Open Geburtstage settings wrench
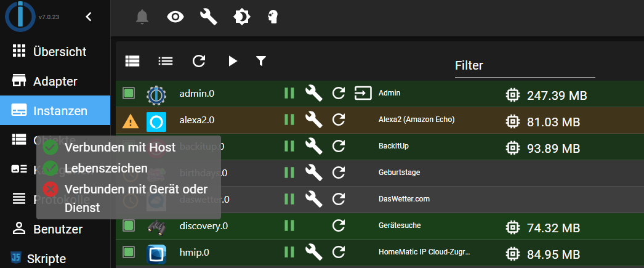The width and height of the screenshot is (644, 268). tap(314, 173)
